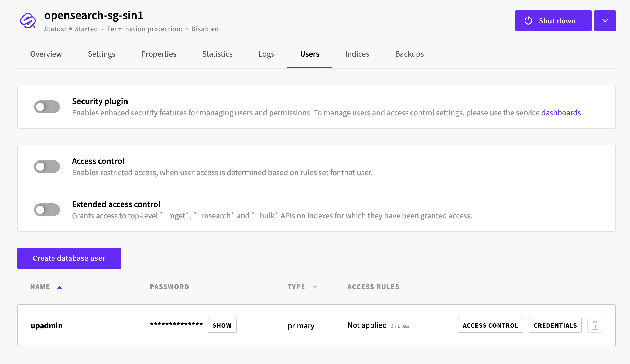This screenshot has height=364, width=630.
Task: Click the 'primary' type value
Action: [x=301, y=326]
